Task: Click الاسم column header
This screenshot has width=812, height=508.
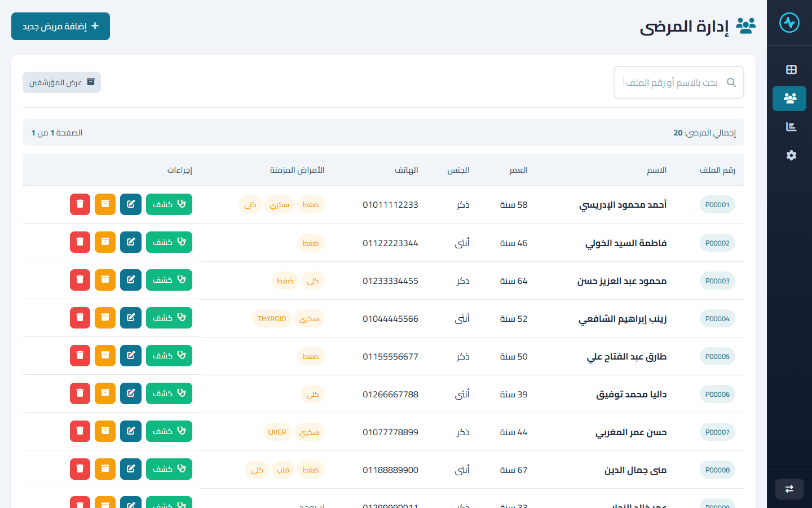Action: [x=657, y=170]
